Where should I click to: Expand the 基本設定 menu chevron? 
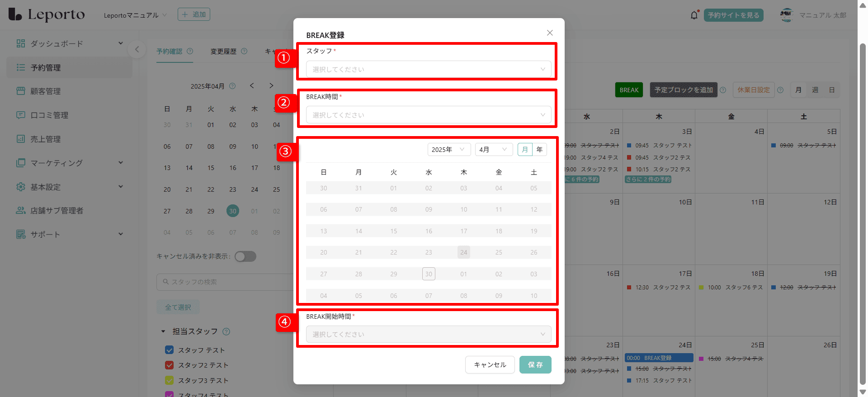(121, 187)
